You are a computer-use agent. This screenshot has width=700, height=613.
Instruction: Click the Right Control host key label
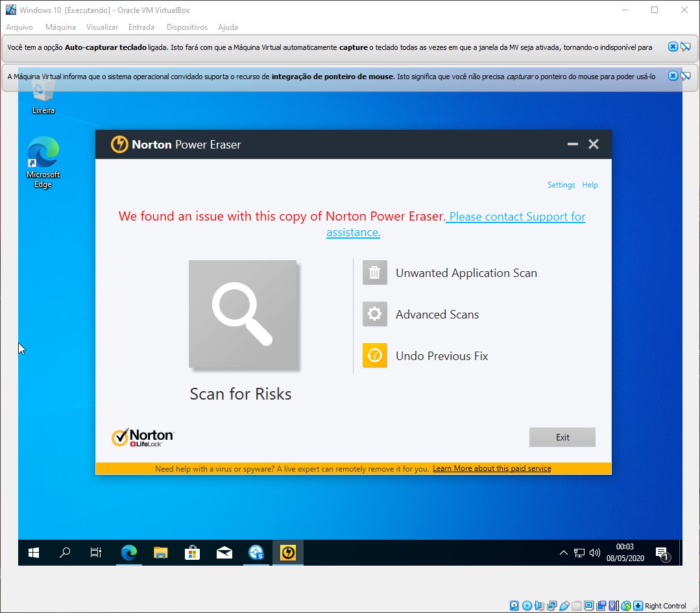click(x=665, y=606)
